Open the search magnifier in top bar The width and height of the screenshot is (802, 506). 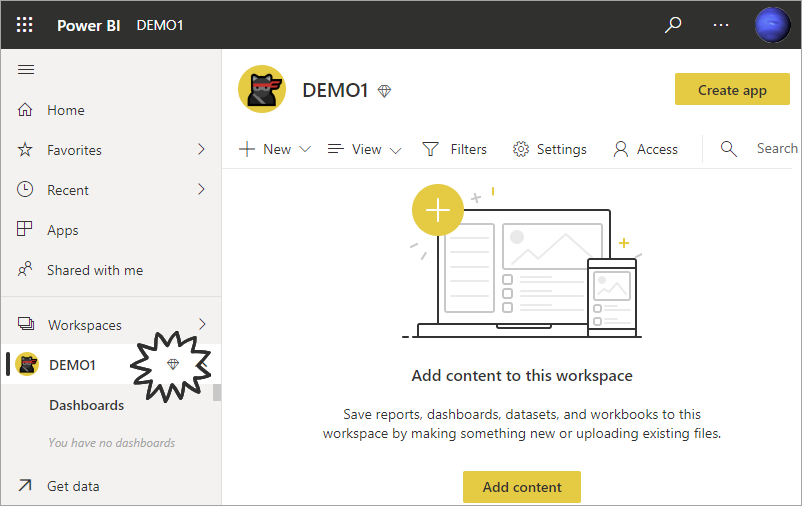click(673, 25)
